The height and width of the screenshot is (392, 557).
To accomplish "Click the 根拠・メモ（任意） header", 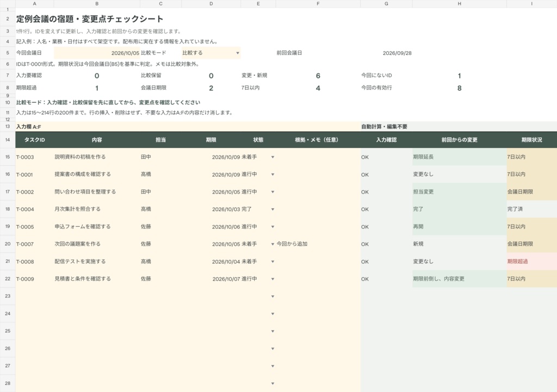I will click(x=318, y=140).
